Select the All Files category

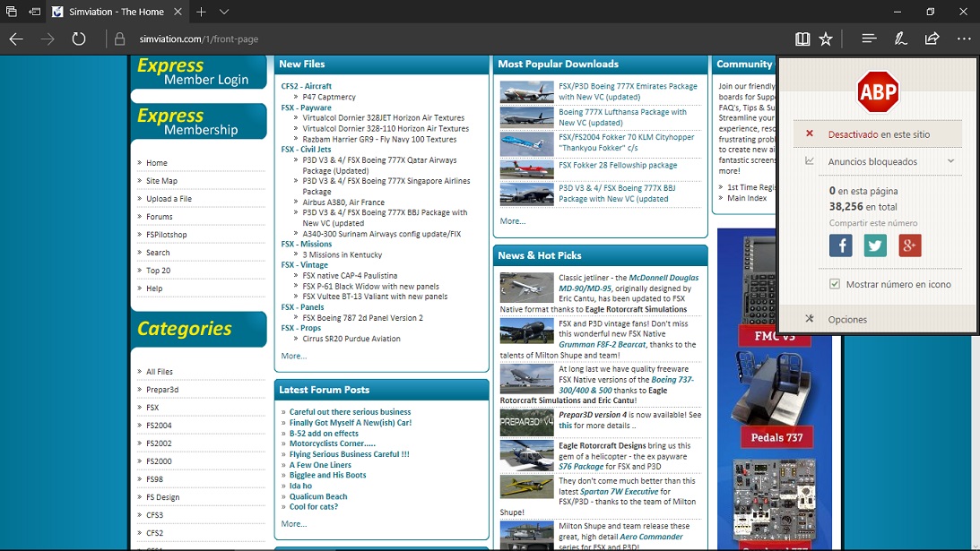160,372
